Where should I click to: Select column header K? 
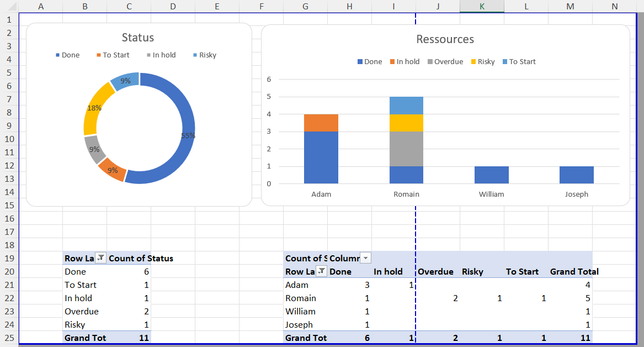pos(482,6)
